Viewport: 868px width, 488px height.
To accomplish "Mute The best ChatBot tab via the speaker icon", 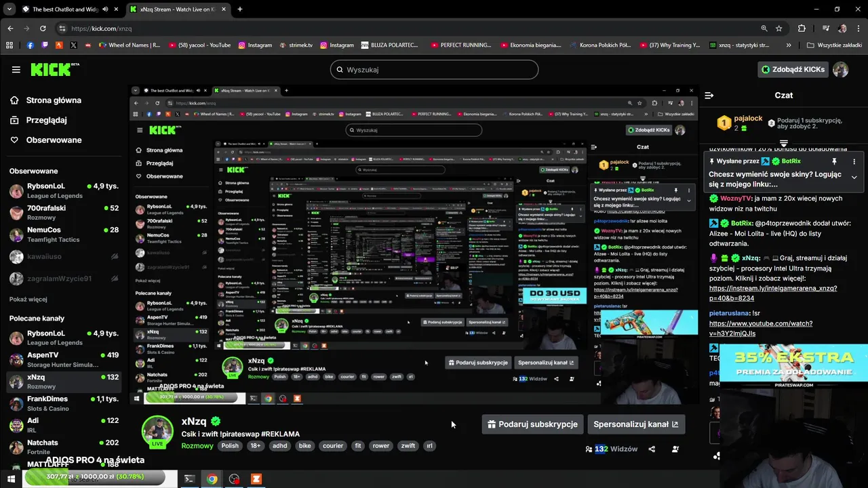I will click(104, 9).
